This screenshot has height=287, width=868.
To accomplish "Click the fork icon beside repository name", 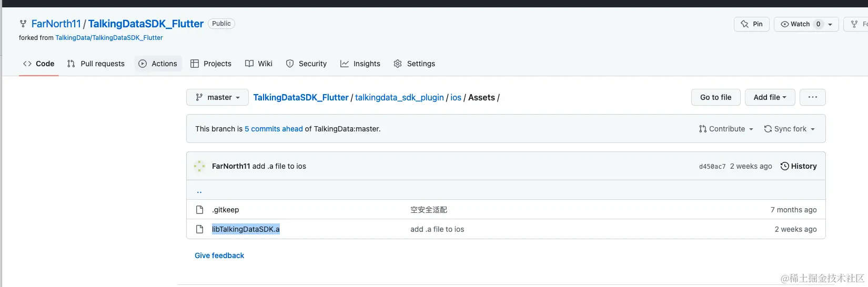I will click(x=23, y=24).
